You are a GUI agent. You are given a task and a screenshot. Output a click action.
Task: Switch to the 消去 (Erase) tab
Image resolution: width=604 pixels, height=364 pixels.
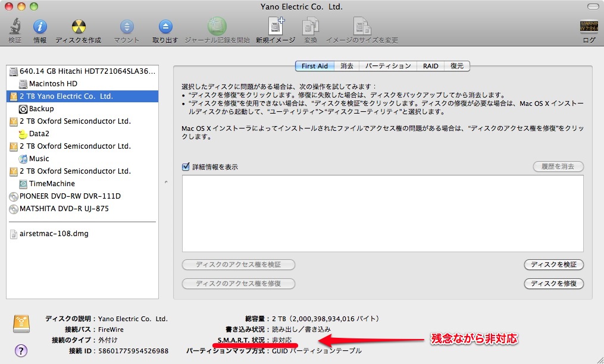point(347,66)
